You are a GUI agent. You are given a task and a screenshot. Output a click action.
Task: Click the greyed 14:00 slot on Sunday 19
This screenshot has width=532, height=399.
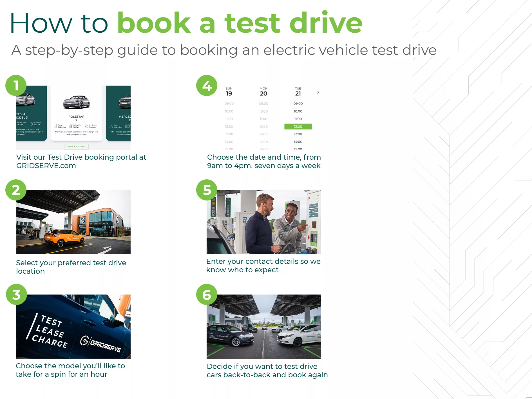pos(229,142)
